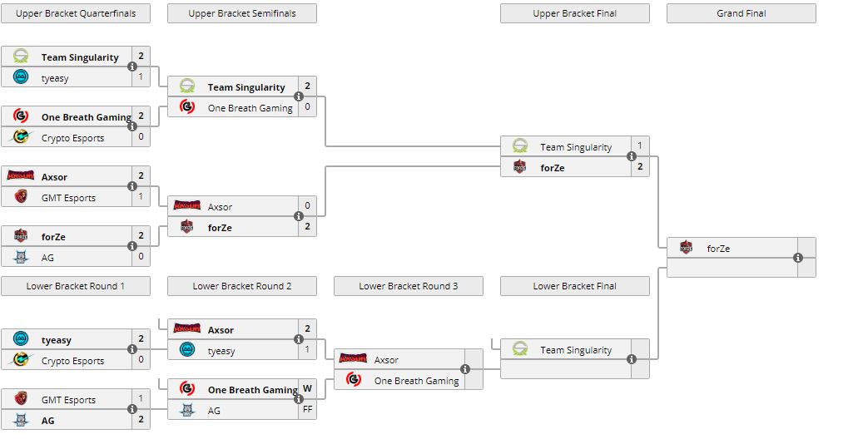Click forZe logo in Grand Final slot
This screenshot has height=444, width=868.
(x=687, y=248)
